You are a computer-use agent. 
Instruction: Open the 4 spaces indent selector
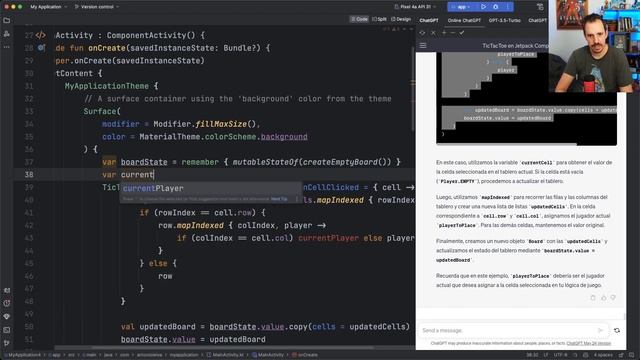tap(603, 355)
